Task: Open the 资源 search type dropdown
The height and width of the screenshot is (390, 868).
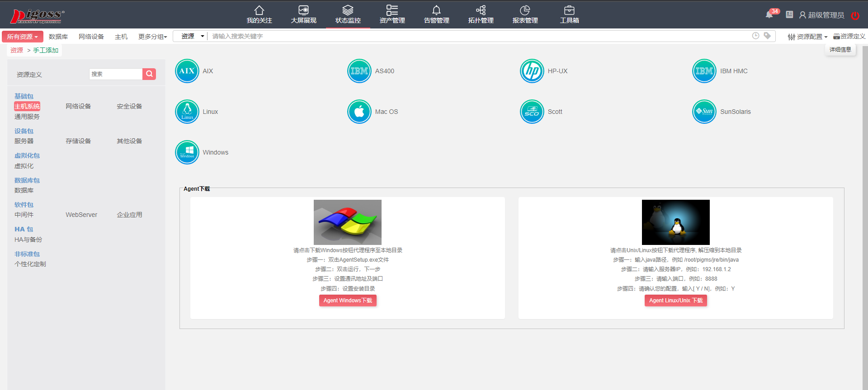Action: click(x=193, y=36)
